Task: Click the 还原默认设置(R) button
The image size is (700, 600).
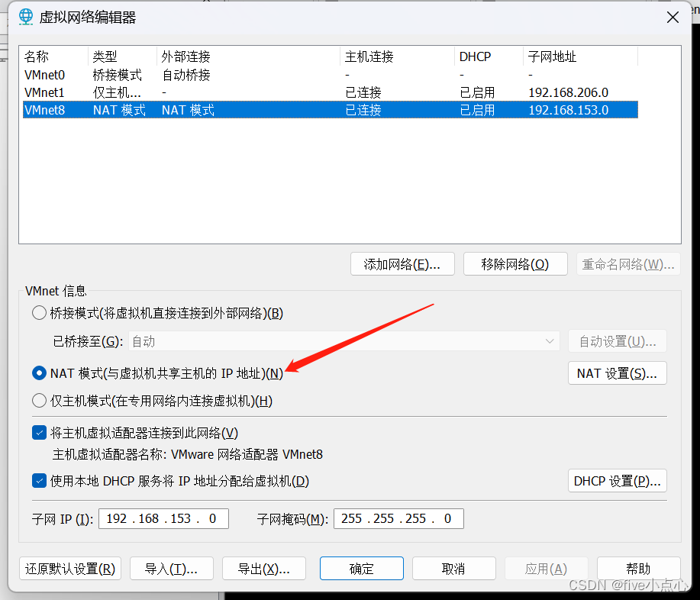Action: point(70,569)
